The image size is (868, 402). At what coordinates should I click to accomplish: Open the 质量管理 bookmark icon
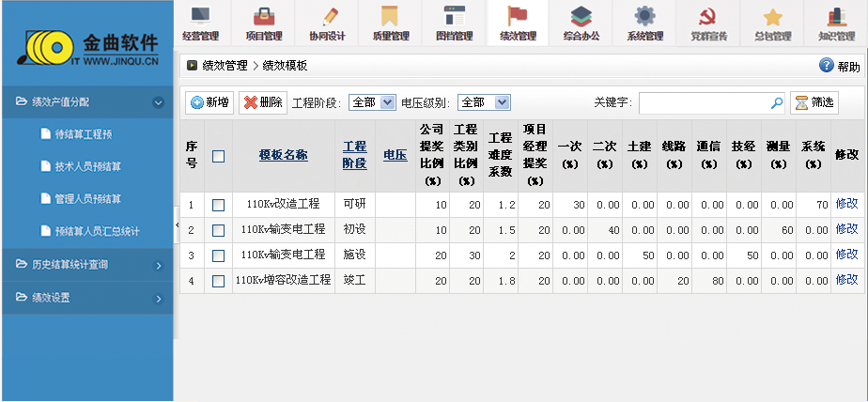(391, 17)
